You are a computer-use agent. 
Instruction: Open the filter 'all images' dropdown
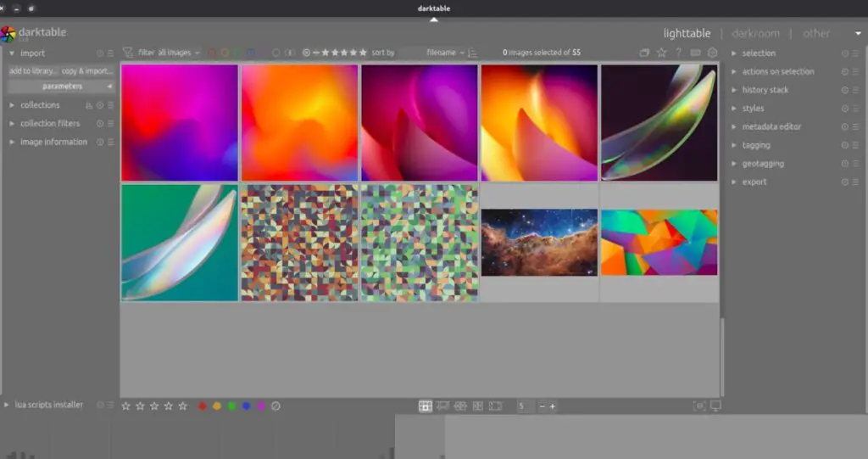178,53
